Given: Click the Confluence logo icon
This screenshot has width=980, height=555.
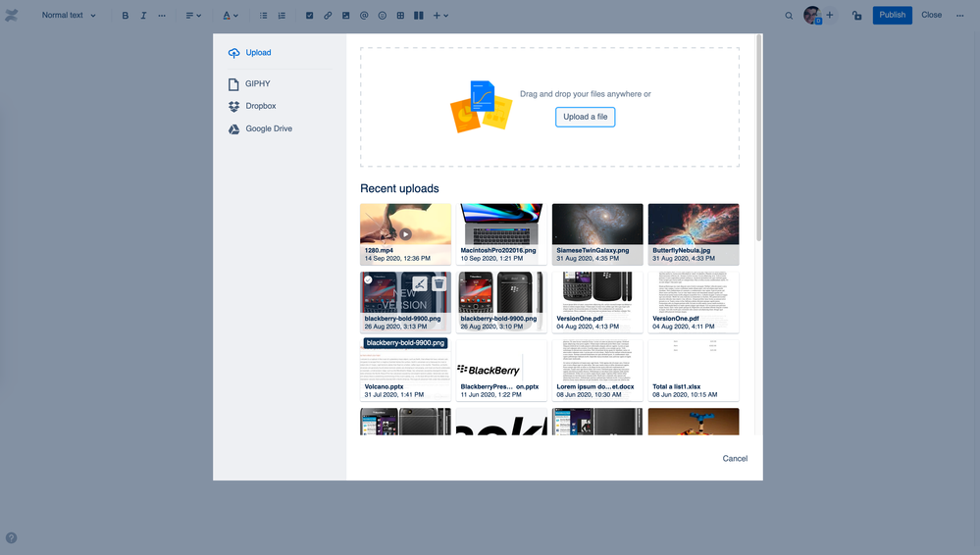Looking at the screenshot, I should (11, 15).
